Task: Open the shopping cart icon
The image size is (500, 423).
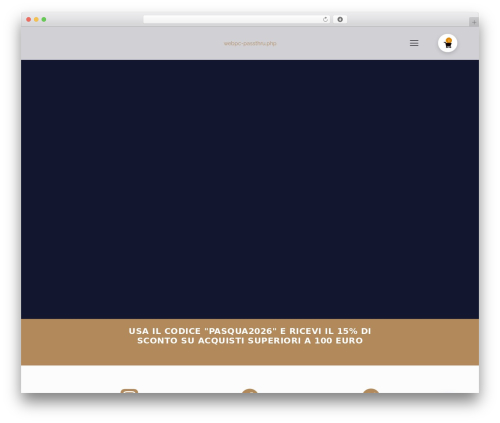Action: pyautogui.click(x=447, y=43)
